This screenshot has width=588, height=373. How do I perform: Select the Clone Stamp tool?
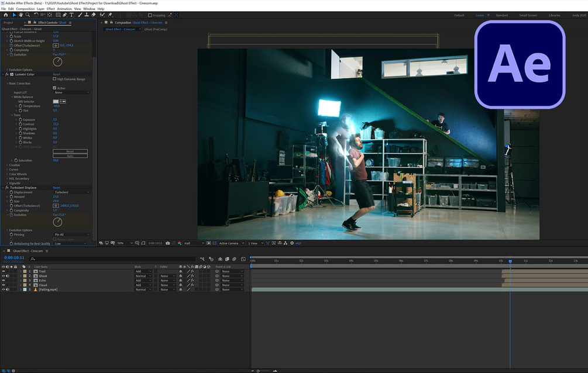(87, 15)
